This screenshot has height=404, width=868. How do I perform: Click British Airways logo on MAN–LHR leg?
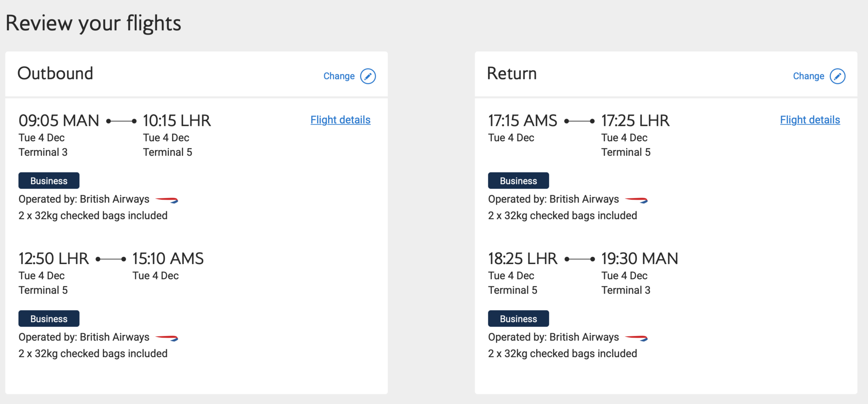click(x=167, y=200)
